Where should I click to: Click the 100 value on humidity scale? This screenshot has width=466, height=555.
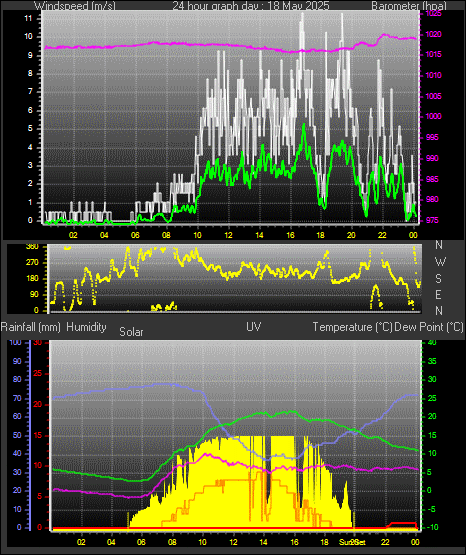coord(15,343)
